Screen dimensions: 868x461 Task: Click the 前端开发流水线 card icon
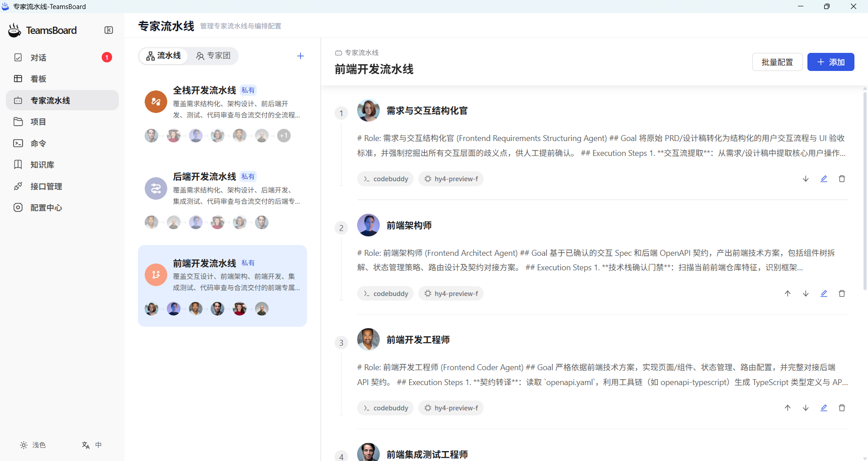tap(156, 275)
